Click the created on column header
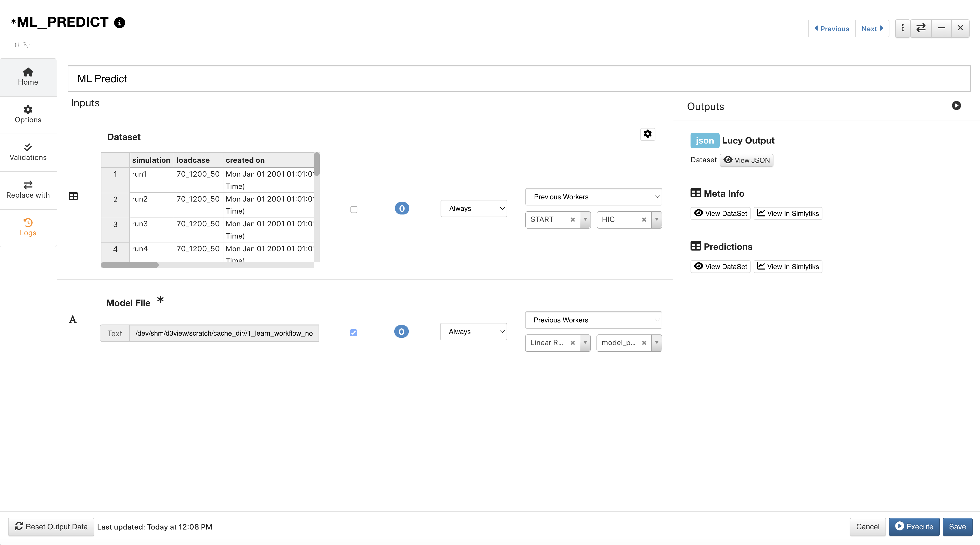 point(269,160)
